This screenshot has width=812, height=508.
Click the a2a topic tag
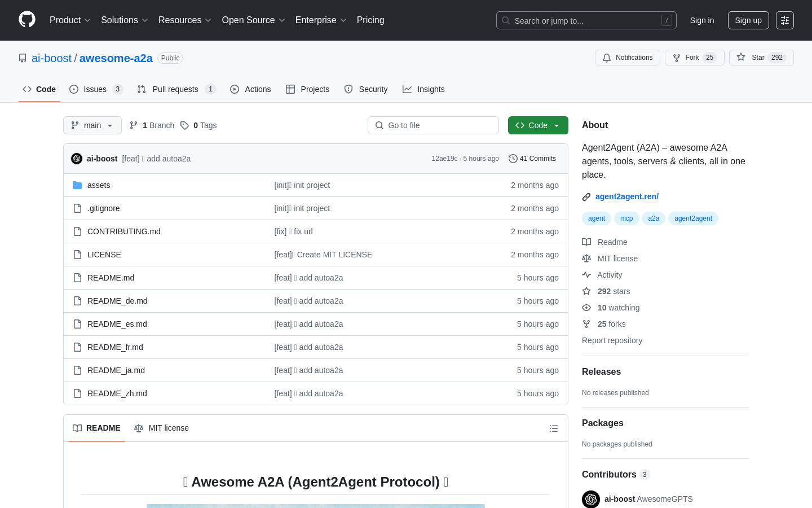pos(654,218)
